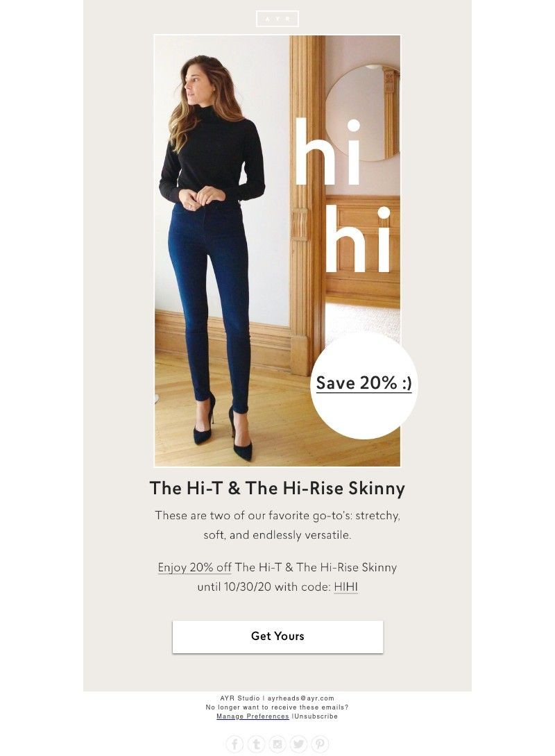Viewport: 555px width, 756px height.
Task: Open the Tumblr social icon
Action: coord(256,744)
